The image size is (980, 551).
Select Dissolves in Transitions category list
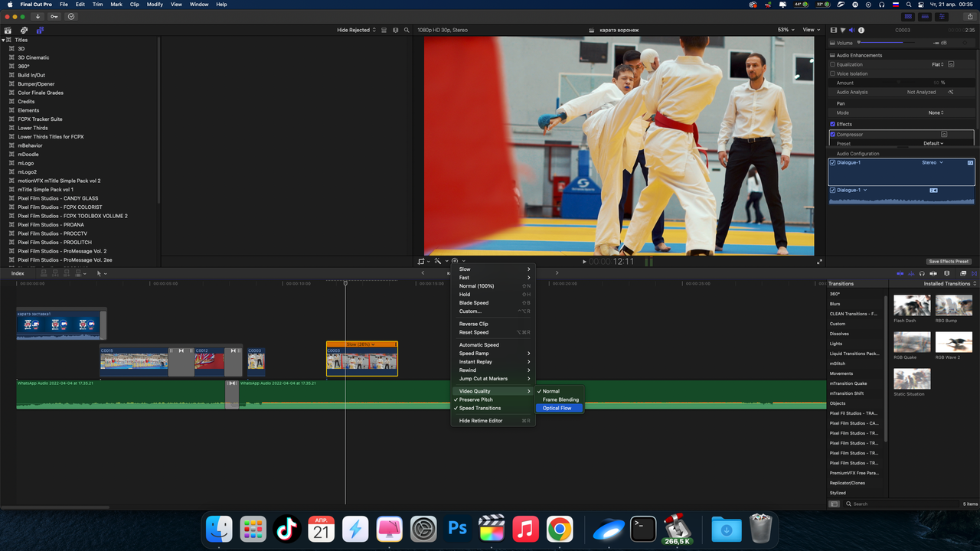pos(838,334)
